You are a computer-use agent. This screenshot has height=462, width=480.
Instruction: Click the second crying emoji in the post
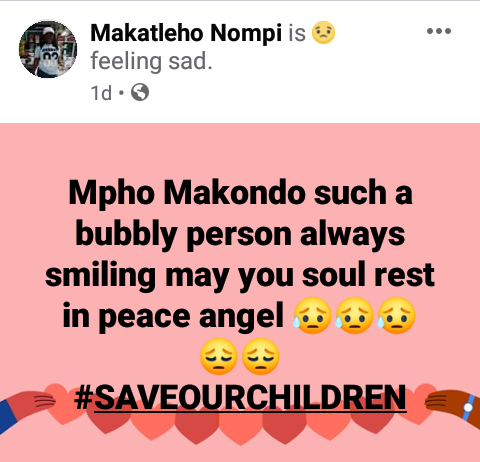point(354,315)
